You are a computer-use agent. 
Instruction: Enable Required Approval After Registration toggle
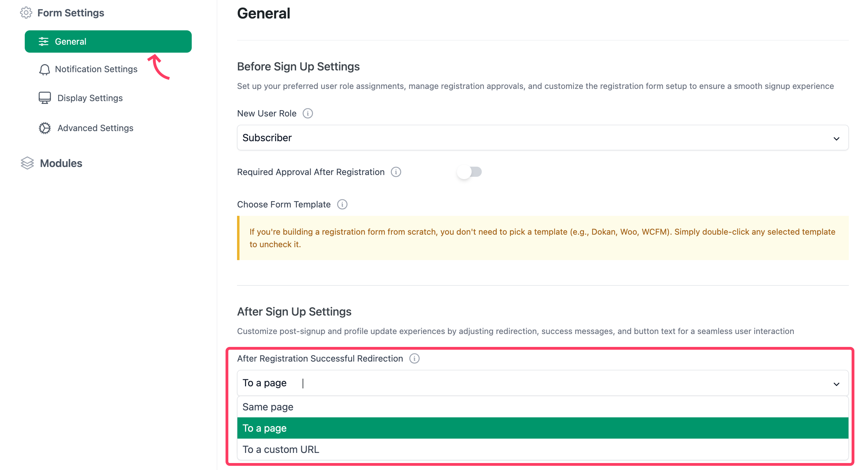pos(469,172)
